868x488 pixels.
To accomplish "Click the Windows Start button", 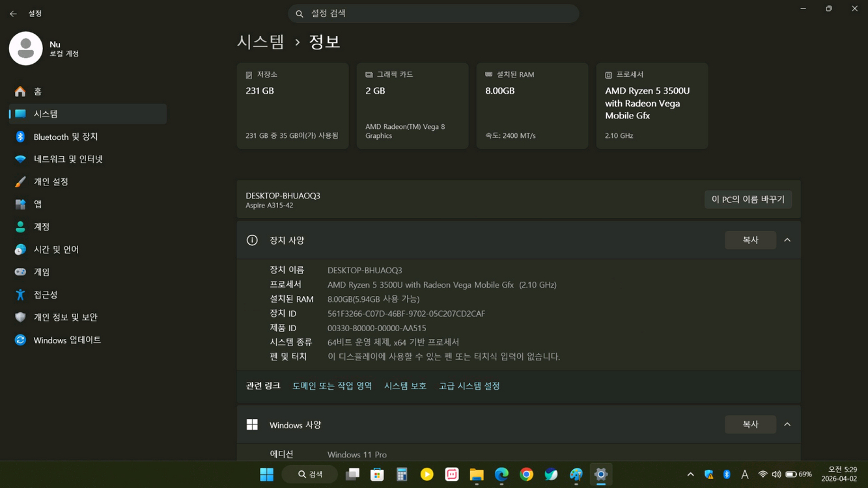I will coord(266,474).
